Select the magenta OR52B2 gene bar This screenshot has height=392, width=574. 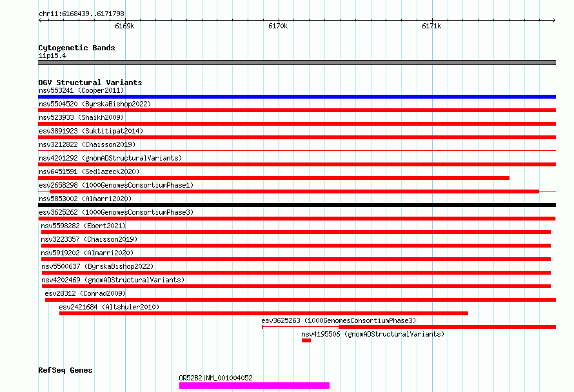tap(254, 386)
